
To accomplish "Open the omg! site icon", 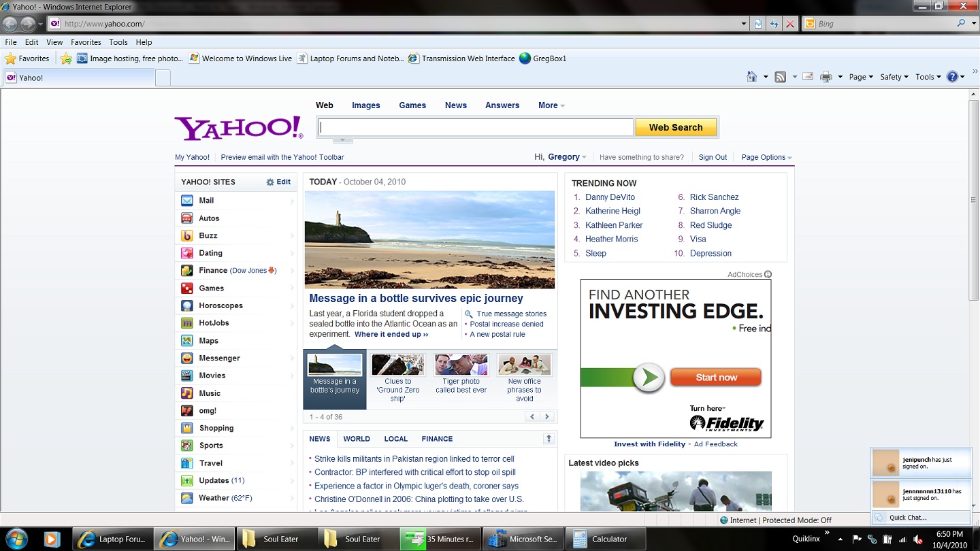I will [186, 411].
